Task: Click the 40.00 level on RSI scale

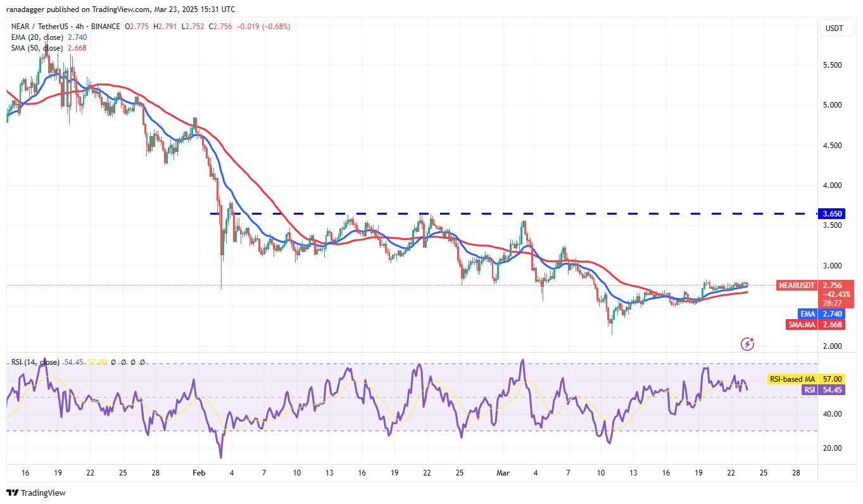Action: click(x=831, y=413)
